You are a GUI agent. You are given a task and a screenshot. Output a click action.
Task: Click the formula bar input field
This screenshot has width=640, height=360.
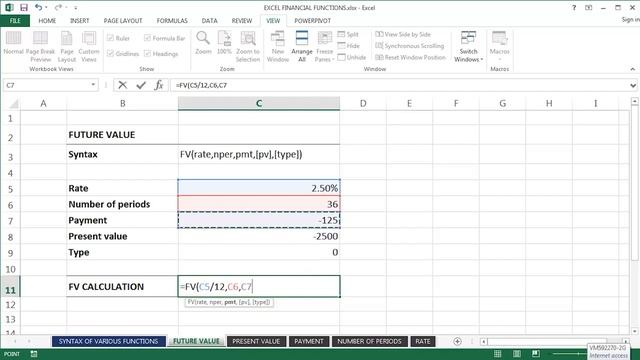coord(400,85)
